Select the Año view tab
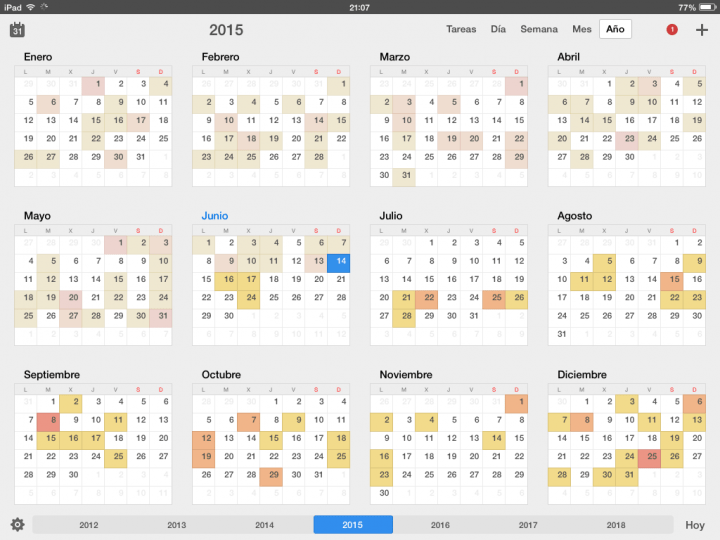 click(x=615, y=29)
